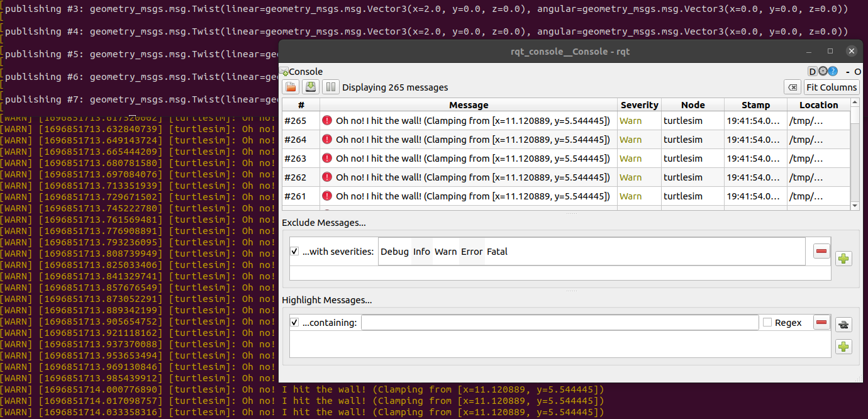Clear message list using the backspace icon
The width and height of the screenshot is (868, 419).
(x=793, y=87)
